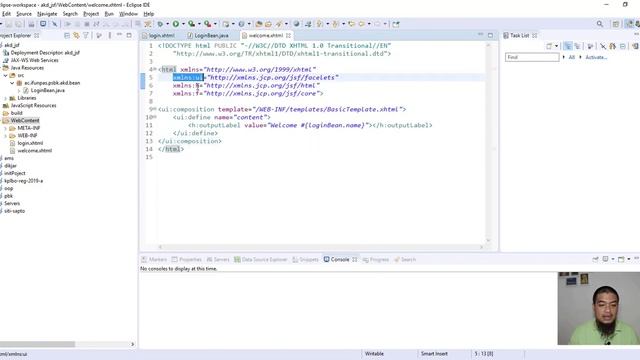
Task: Open the Source menu
Action: (24, 14)
